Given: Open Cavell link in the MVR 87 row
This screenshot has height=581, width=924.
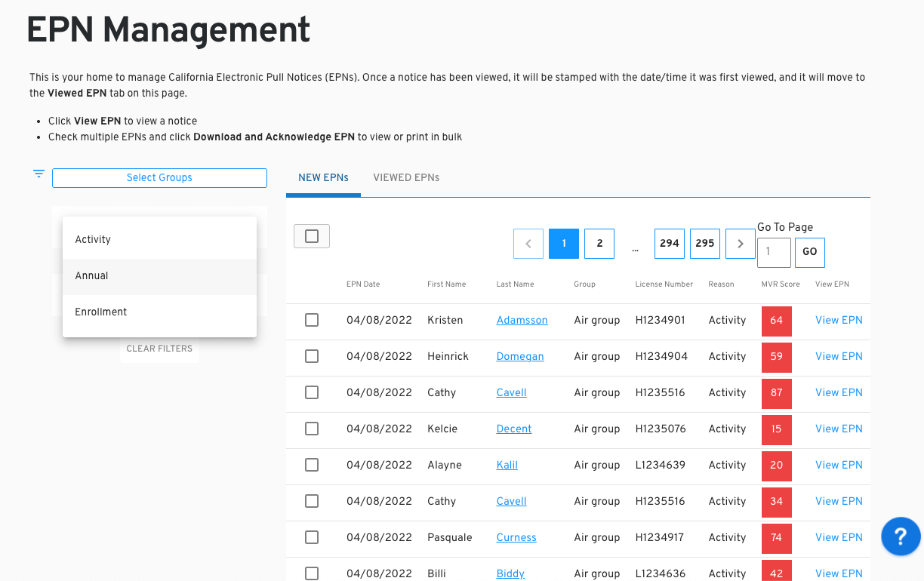Looking at the screenshot, I should coord(512,392).
